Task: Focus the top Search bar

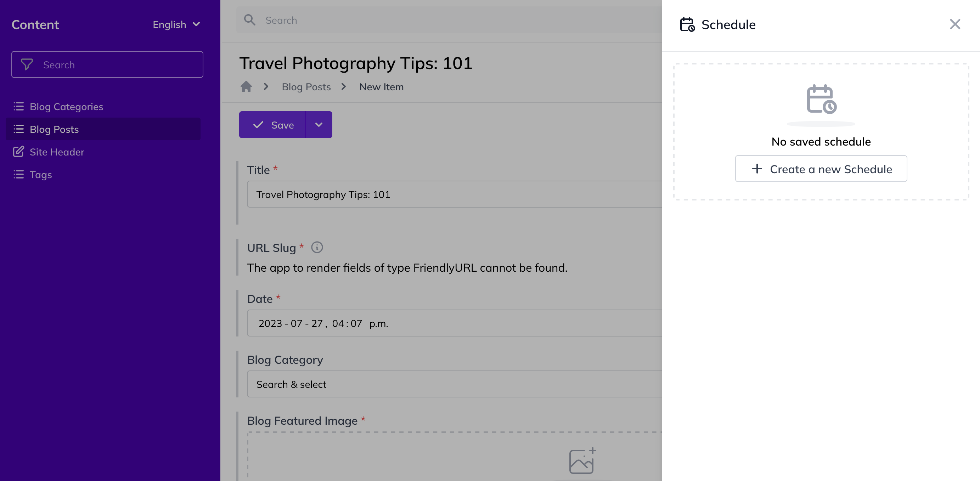Action: tap(449, 20)
